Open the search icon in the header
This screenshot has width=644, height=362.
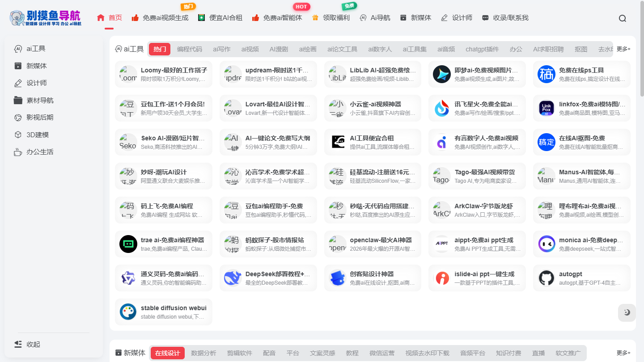pyautogui.click(x=623, y=18)
